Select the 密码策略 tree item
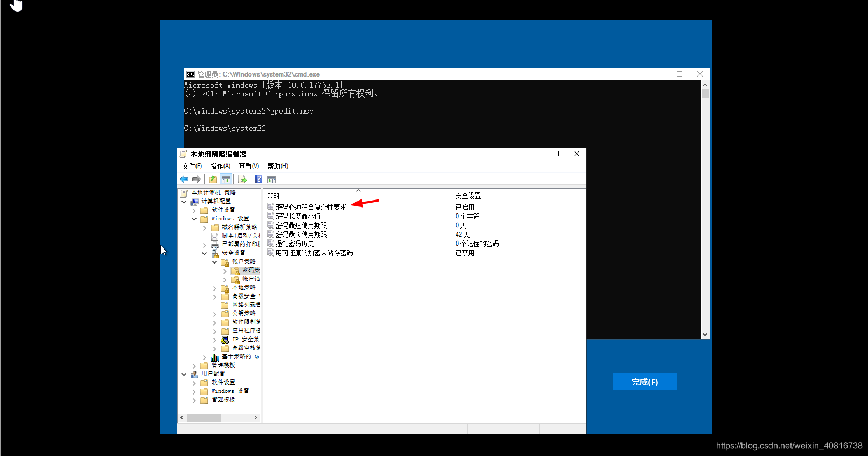868x456 pixels. click(251, 271)
